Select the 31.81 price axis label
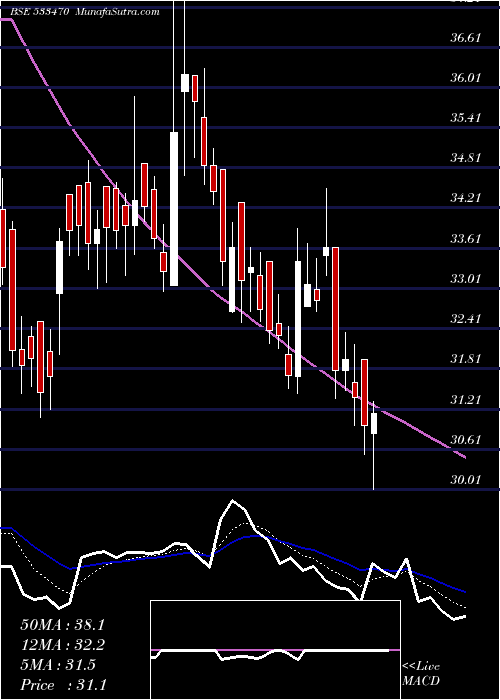Image resolution: width=500 pixels, height=700 pixels. click(465, 359)
